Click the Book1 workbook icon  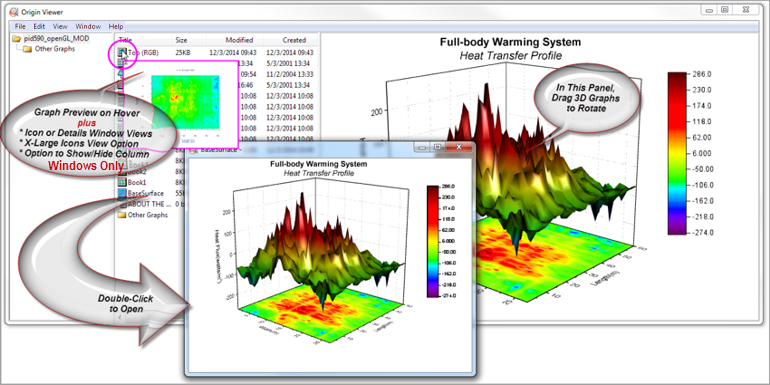tap(122, 182)
